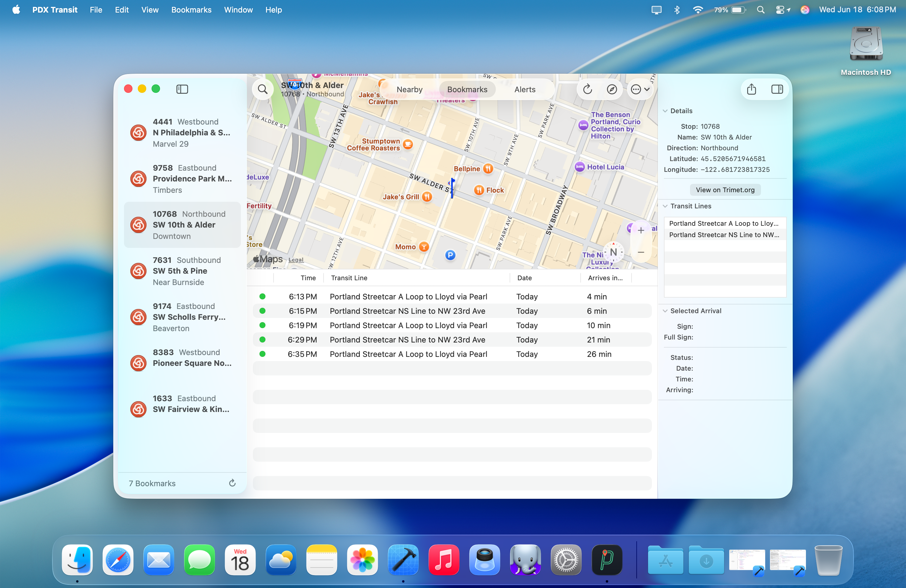
Task: Collapse the Details section
Action: coord(665,111)
